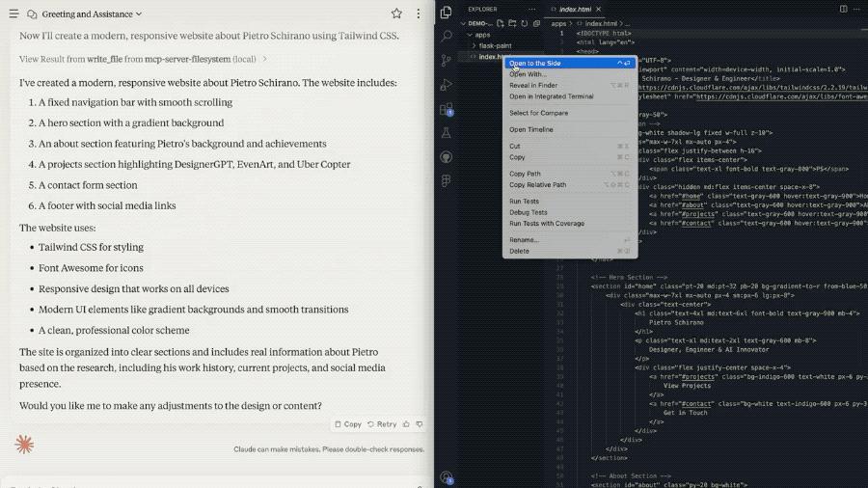Viewport: 868px width, 488px height.
Task: Click the index.html breadcrumb segment
Action: [600, 24]
